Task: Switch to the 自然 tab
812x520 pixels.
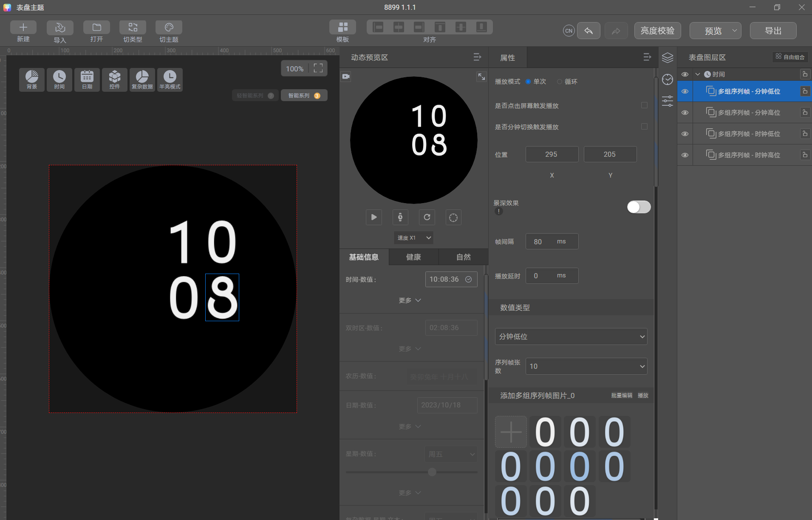Action: pos(463,257)
